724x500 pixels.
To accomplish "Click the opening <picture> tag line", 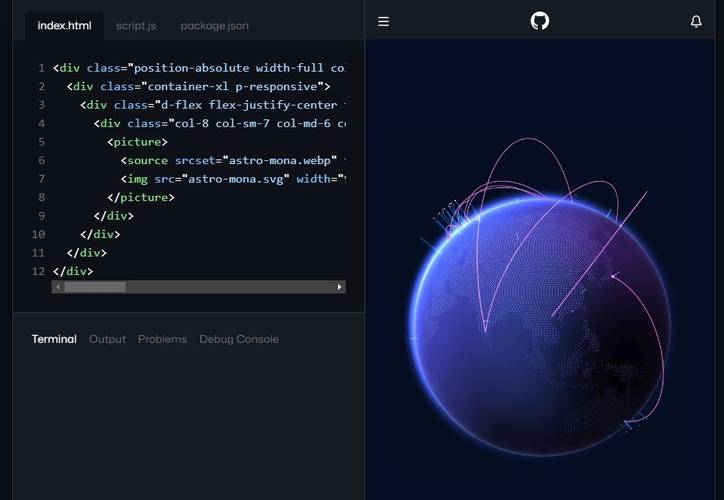I will click(138, 142).
